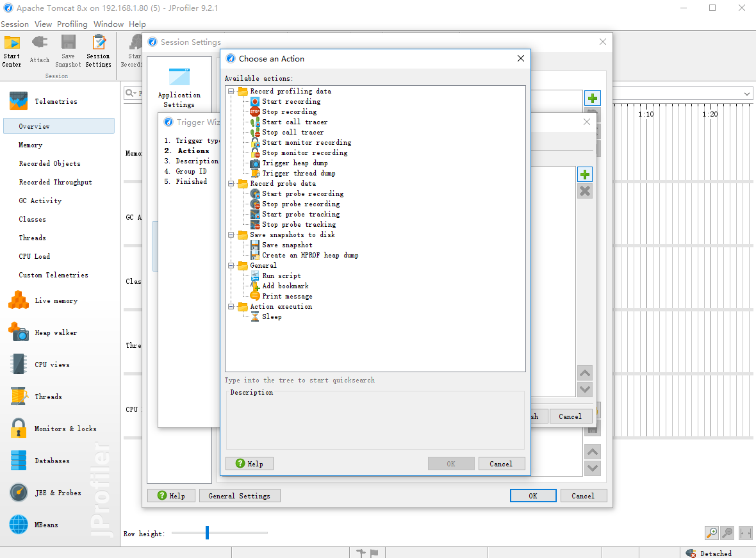Open the Help menu
This screenshot has height=558, width=756.
[x=137, y=24]
